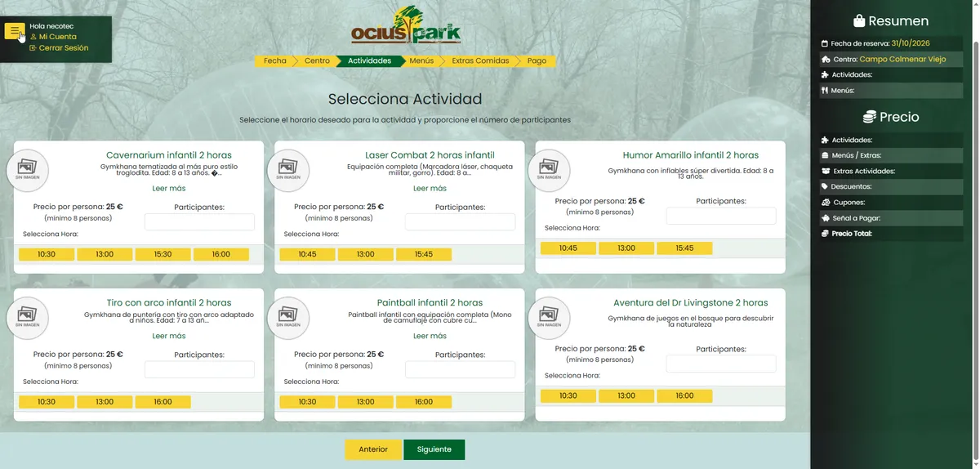Select 13:00 slot for Tiro con arco

pyautogui.click(x=105, y=402)
